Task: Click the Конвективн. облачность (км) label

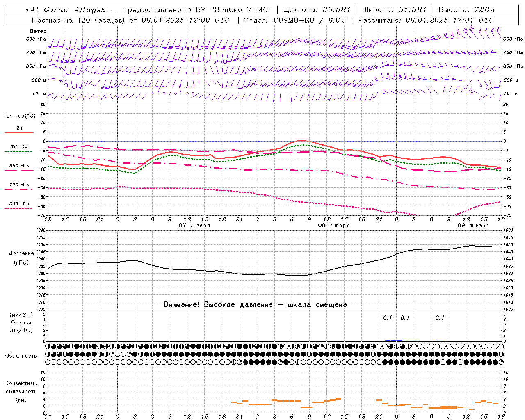Action: 21,391
